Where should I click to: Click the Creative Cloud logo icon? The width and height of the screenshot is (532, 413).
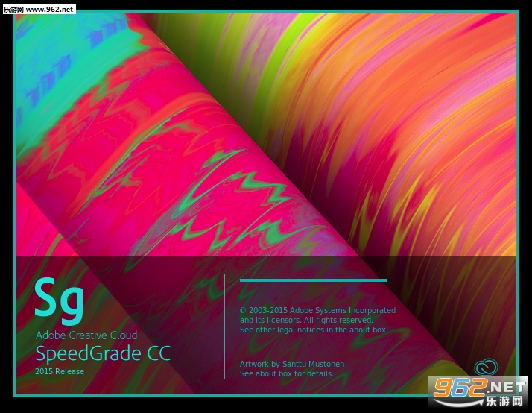[x=486, y=368]
